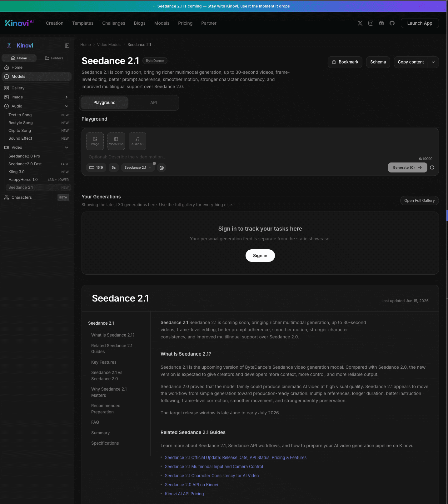Screen dimensions: 448x504
Task: Open the Instagram icon in header
Action: click(x=371, y=23)
